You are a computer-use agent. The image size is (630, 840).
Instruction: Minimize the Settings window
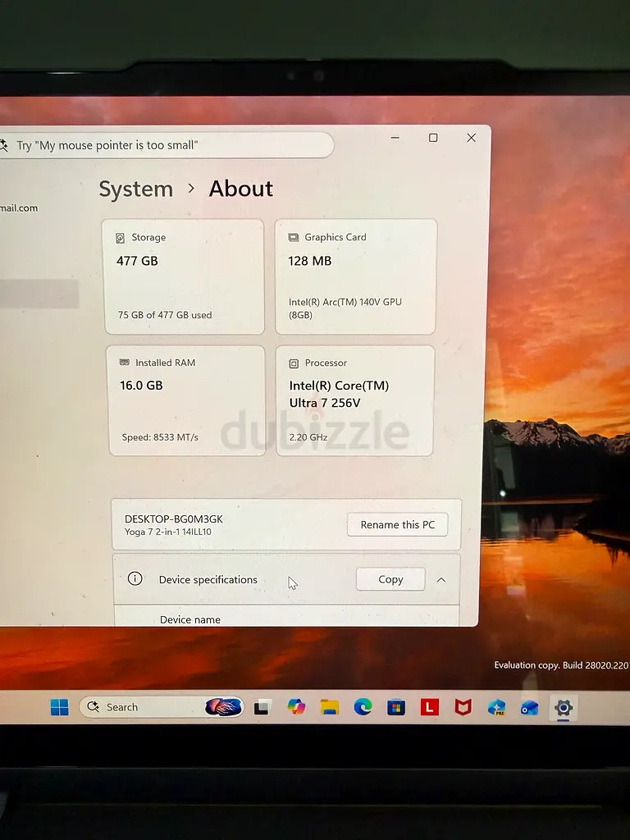pyautogui.click(x=395, y=138)
